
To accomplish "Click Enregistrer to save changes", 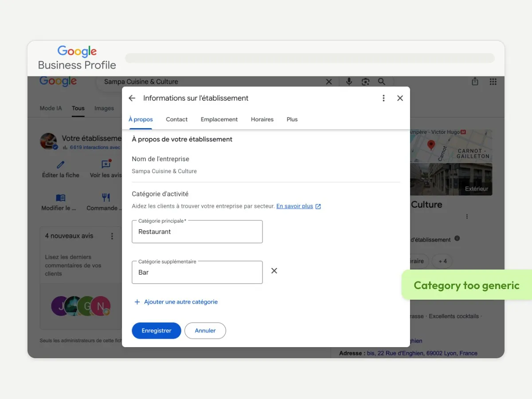I will point(156,331).
